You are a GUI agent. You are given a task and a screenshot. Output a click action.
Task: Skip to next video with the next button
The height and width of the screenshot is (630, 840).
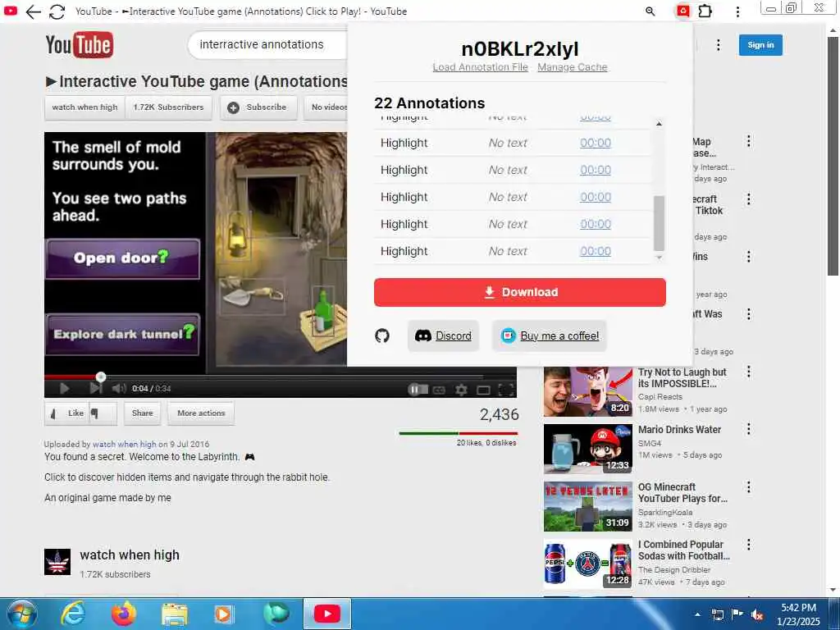click(95, 388)
